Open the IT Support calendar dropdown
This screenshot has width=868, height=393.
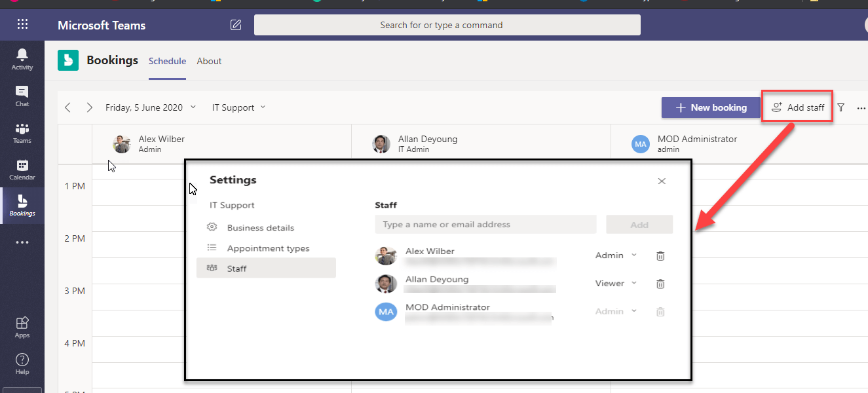click(x=238, y=107)
